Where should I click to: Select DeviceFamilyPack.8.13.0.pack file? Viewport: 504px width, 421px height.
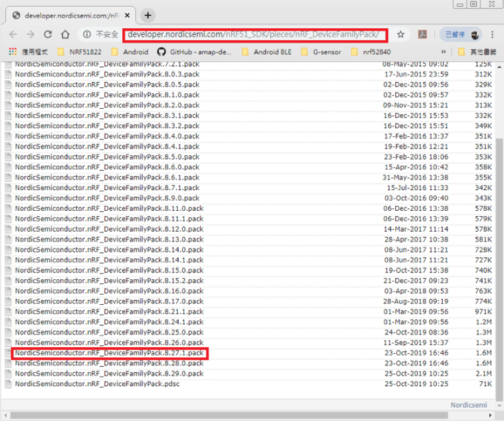coord(110,239)
